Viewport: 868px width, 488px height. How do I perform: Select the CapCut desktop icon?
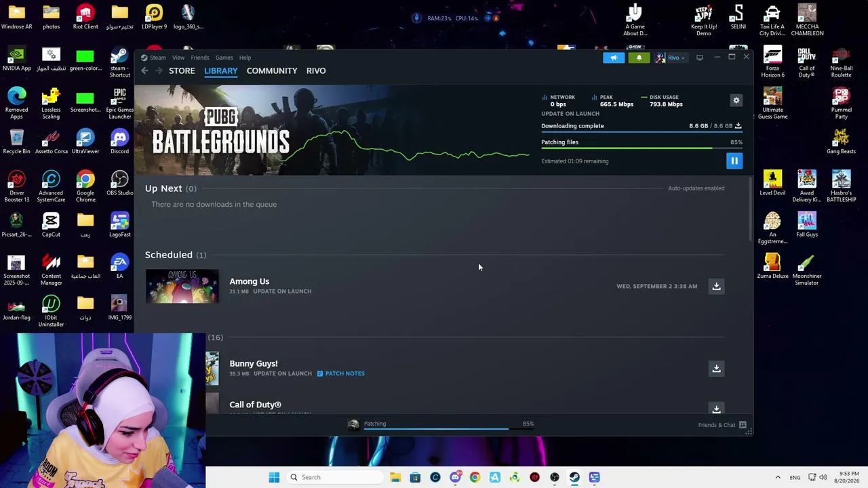click(x=51, y=225)
